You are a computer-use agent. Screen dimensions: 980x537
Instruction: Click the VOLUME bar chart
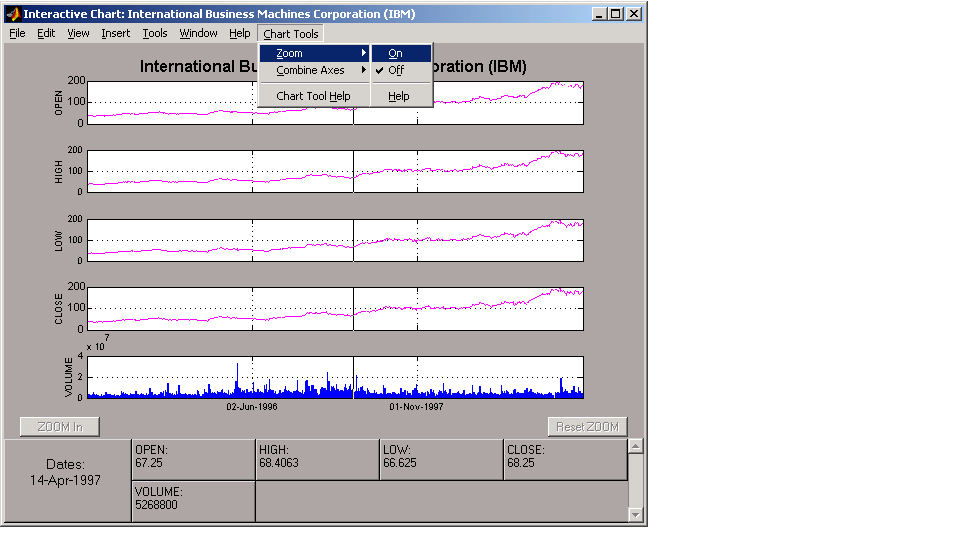click(336, 378)
